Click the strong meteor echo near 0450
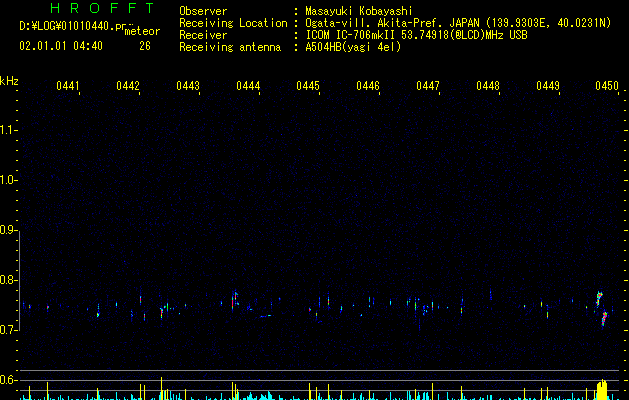Screen dimensions: 629x400 tap(602, 309)
